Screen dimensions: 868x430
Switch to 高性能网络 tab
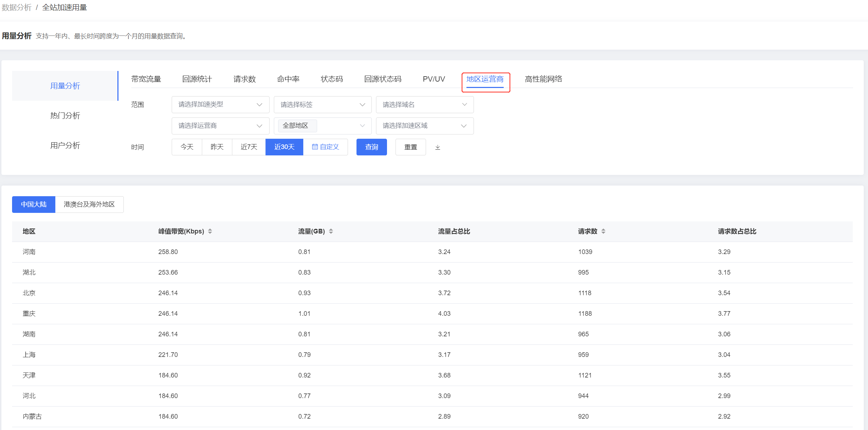tap(544, 79)
